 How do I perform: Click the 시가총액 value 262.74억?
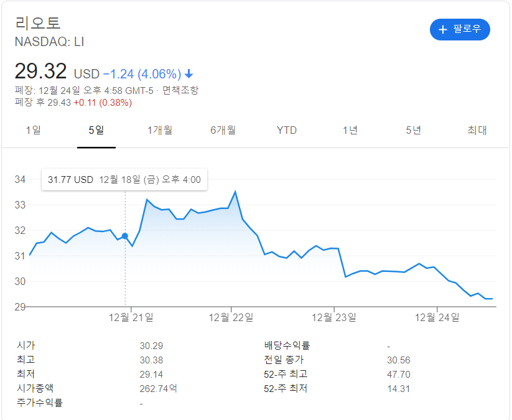(159, 389)
